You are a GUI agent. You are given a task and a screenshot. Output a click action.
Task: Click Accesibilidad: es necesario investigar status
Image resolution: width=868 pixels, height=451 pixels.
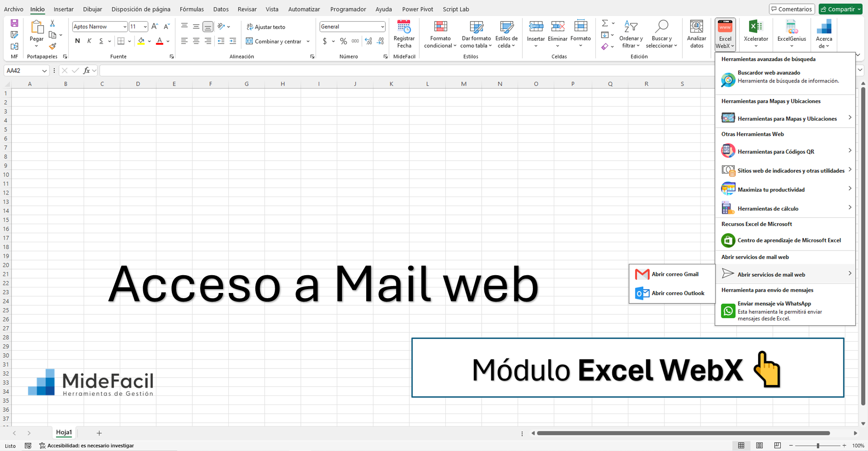(86, 446)
